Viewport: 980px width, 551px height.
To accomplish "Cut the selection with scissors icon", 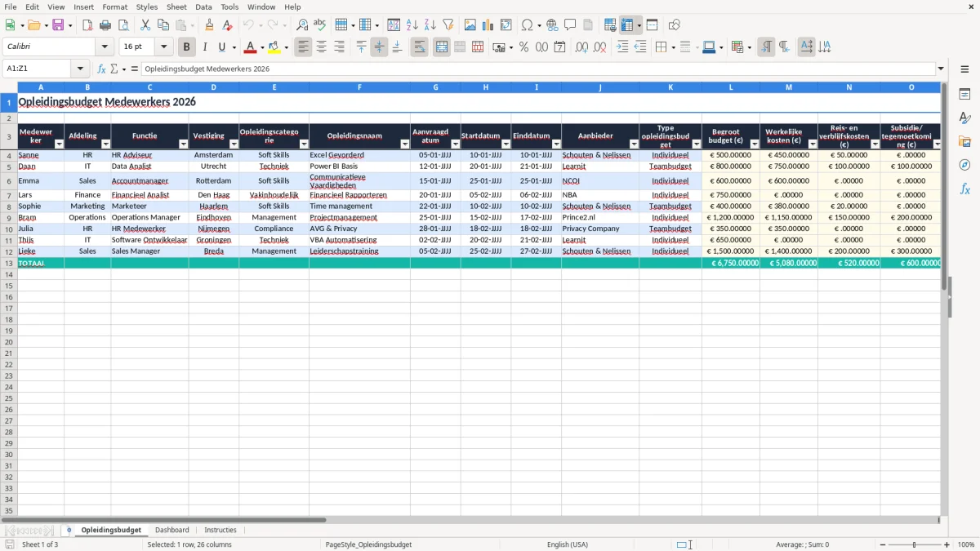I will 145,25.
